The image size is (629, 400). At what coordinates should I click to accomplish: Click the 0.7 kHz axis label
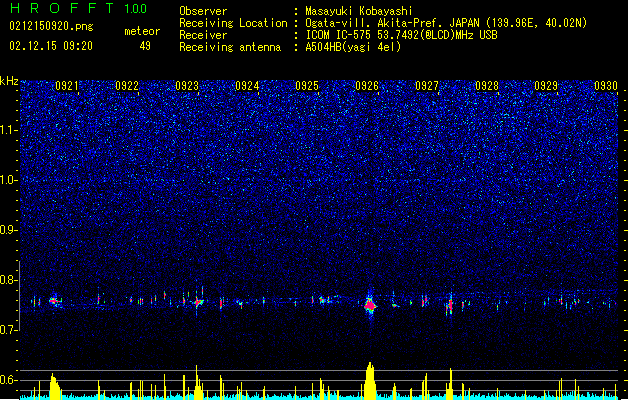coord(9,330)
